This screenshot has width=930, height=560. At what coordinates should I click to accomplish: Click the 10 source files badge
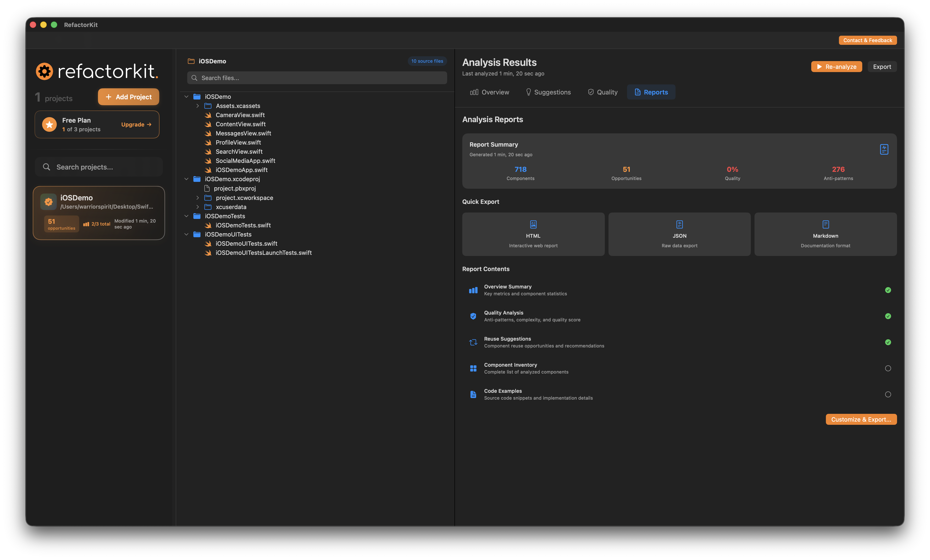(427, 61)
